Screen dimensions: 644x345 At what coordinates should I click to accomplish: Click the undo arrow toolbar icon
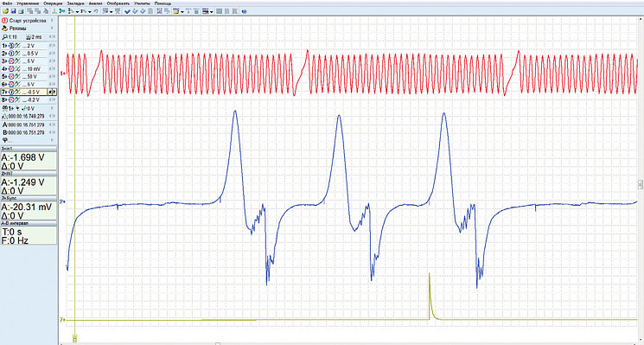click(x=96, y=11)
